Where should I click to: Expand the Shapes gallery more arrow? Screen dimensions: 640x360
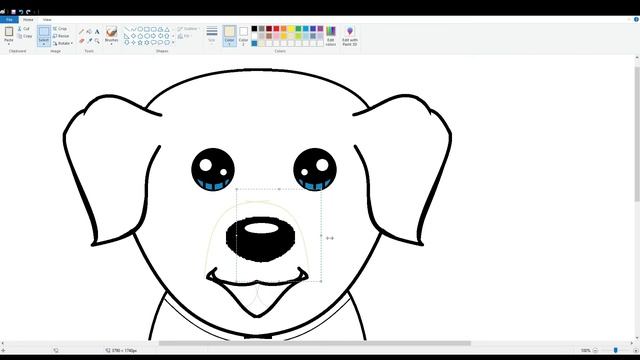pyautogui.click(x=173, y=42)
